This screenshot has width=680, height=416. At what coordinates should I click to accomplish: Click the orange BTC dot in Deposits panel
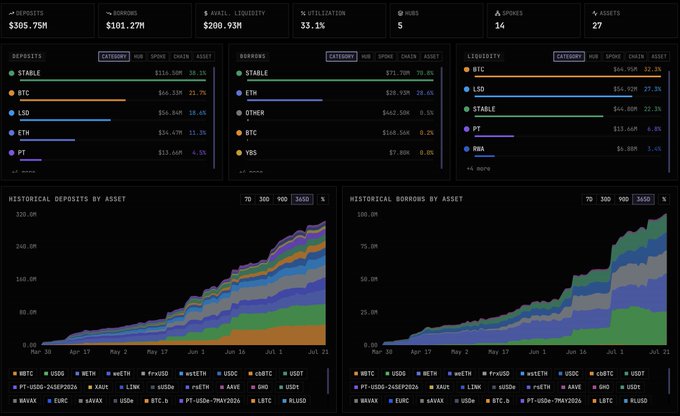tap(12, 93)
